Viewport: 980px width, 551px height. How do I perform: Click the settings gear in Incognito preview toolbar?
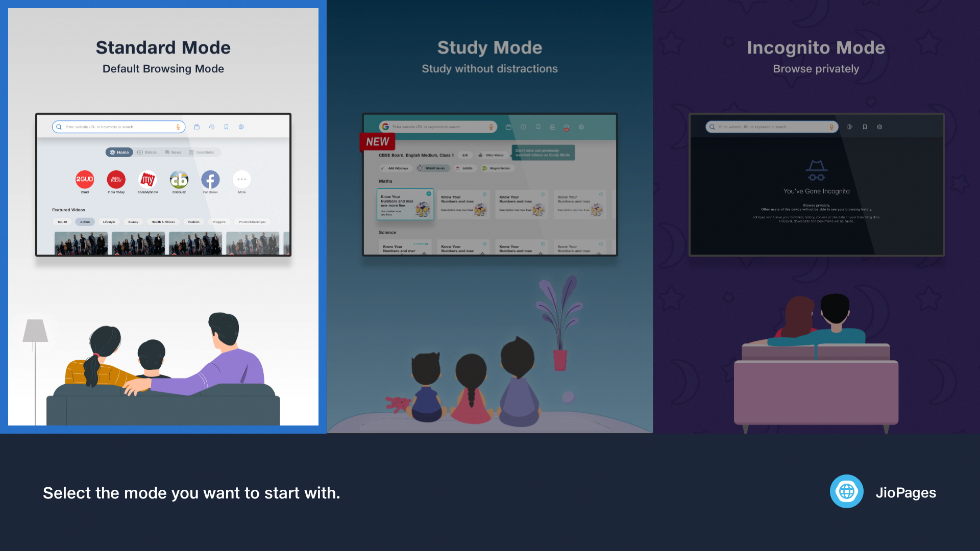click(x=879, y=127)
